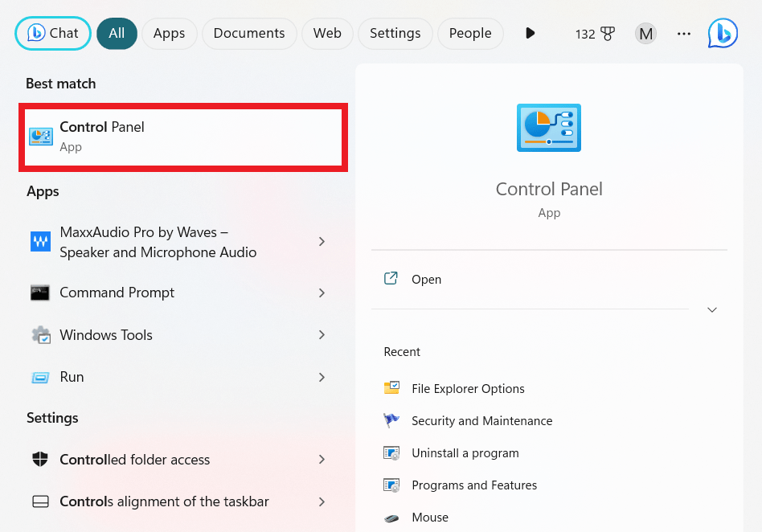Switch to the Documents filter tab

pos(249,33)
